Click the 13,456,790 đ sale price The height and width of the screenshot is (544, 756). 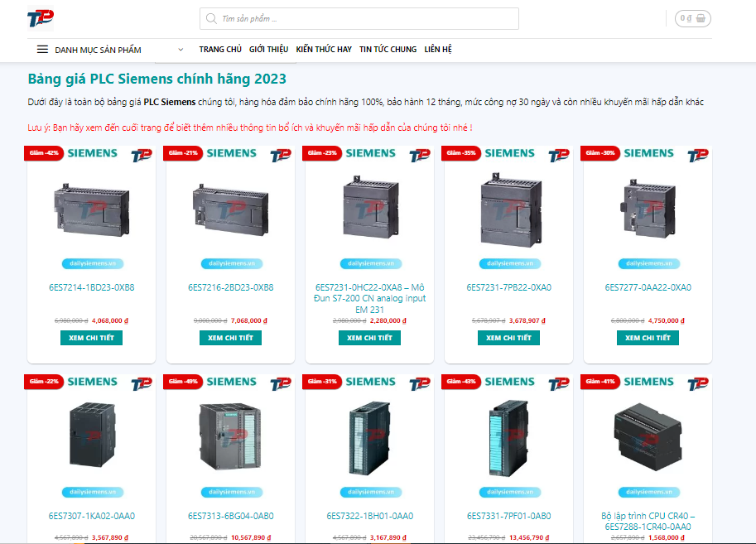(529, 537)
